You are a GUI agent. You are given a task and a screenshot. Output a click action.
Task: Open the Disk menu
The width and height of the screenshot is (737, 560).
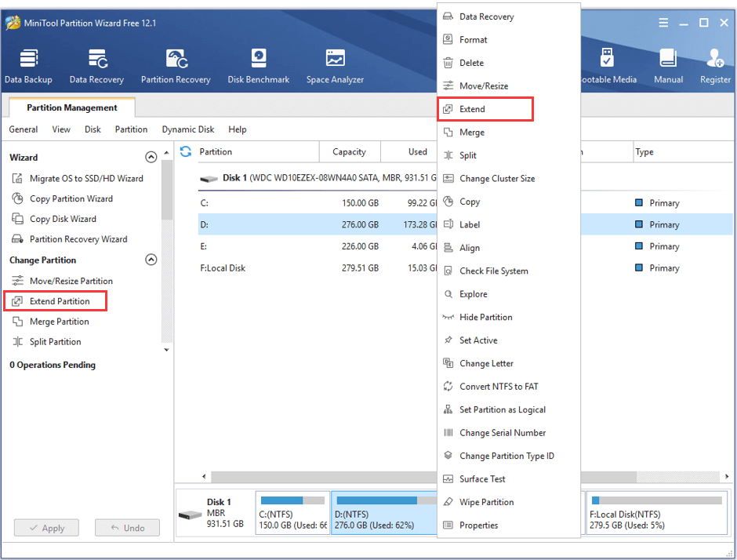coord(93,129)
